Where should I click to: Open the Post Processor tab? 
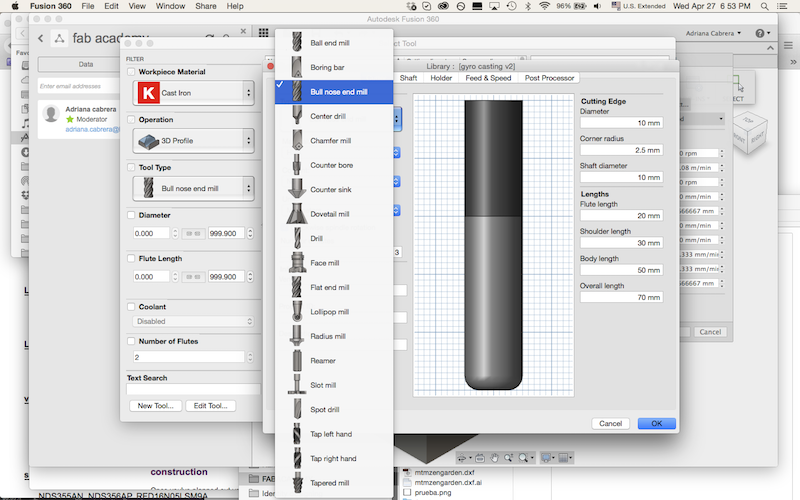point(549,78)
